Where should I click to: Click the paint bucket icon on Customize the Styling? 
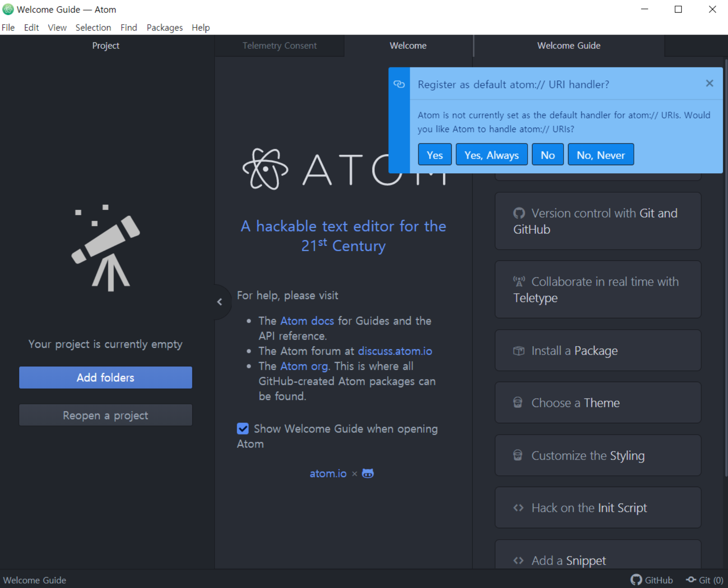[x=518, y=455]
